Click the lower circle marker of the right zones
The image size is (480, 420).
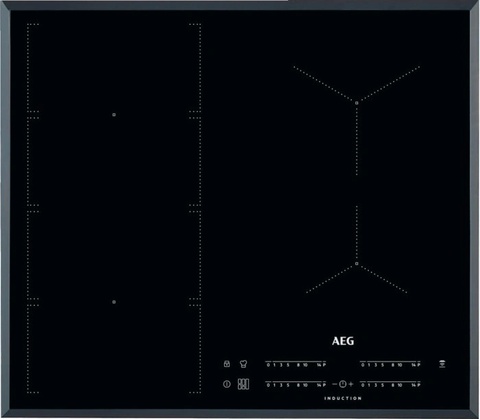click(357, 264)
